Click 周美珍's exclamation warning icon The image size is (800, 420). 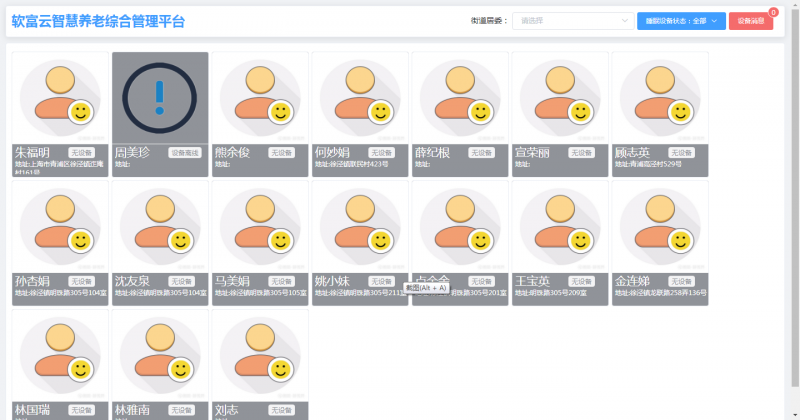160,97
